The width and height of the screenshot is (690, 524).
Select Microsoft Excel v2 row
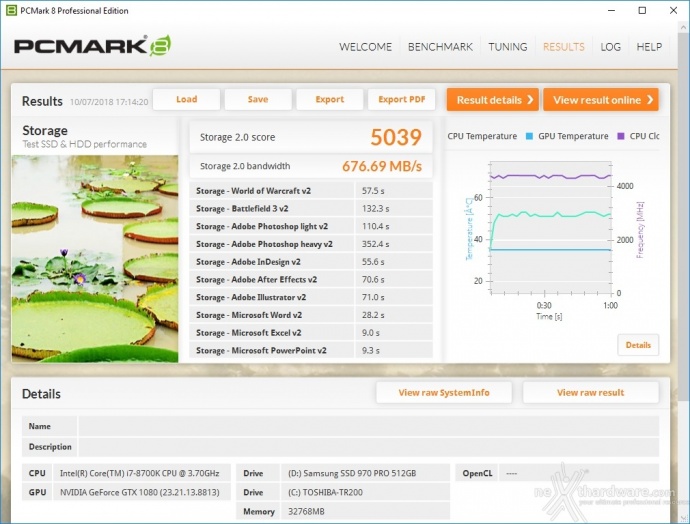[311, 333]
